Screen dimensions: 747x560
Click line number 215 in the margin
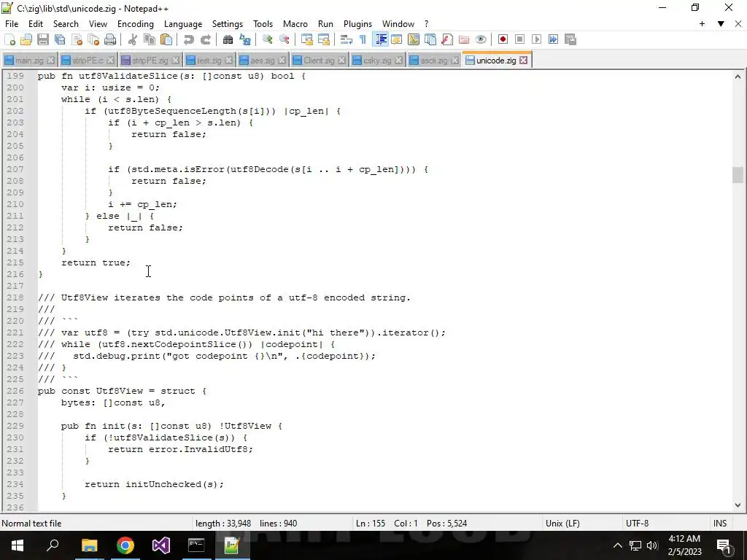click(15, 262)
